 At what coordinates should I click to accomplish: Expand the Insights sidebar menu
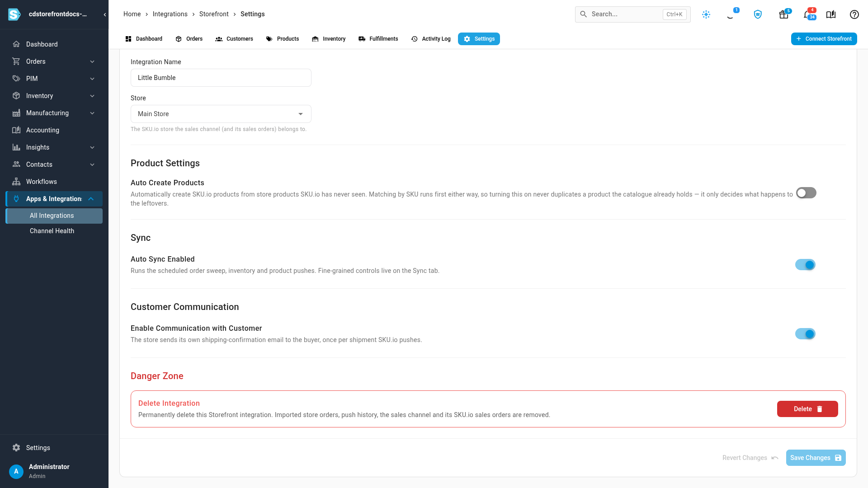92,147
